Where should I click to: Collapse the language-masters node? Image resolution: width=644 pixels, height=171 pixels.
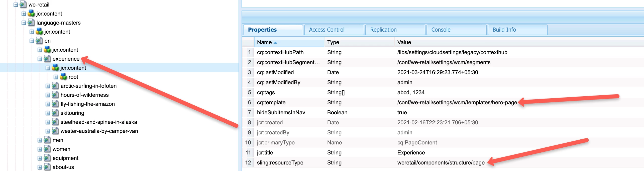coord(24,23)
